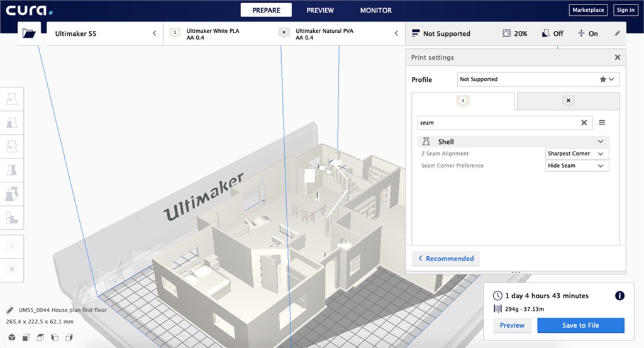Switch to the 3D perspective view cube
Image resolution: width=644 pixels, height=348 pixels.
11,337
